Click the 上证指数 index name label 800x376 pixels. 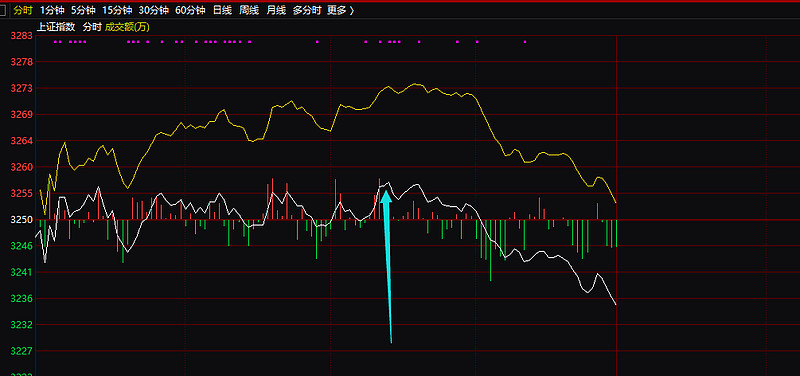[x=56, y=27]
